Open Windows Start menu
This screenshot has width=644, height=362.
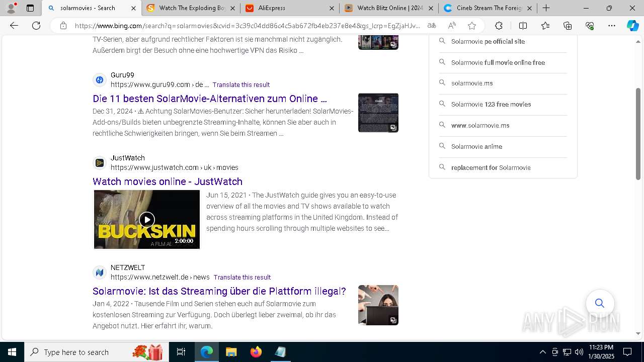pos(12,352)
